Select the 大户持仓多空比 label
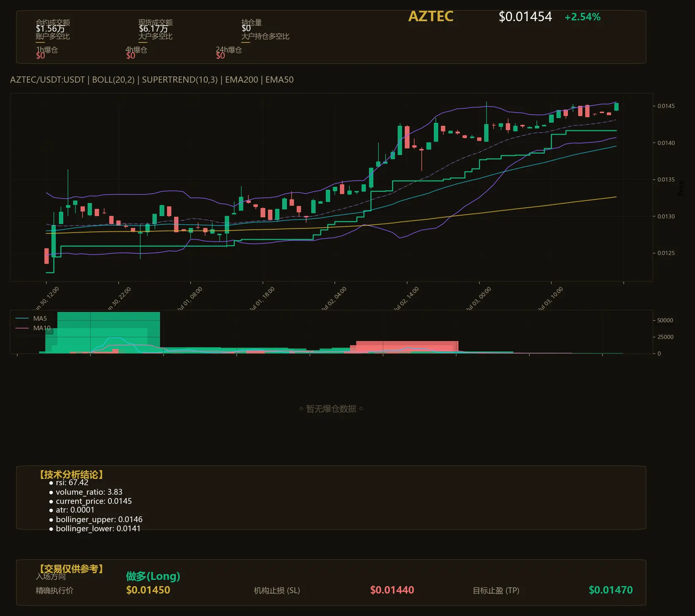 pyautogui.click(x=265, y=36)
